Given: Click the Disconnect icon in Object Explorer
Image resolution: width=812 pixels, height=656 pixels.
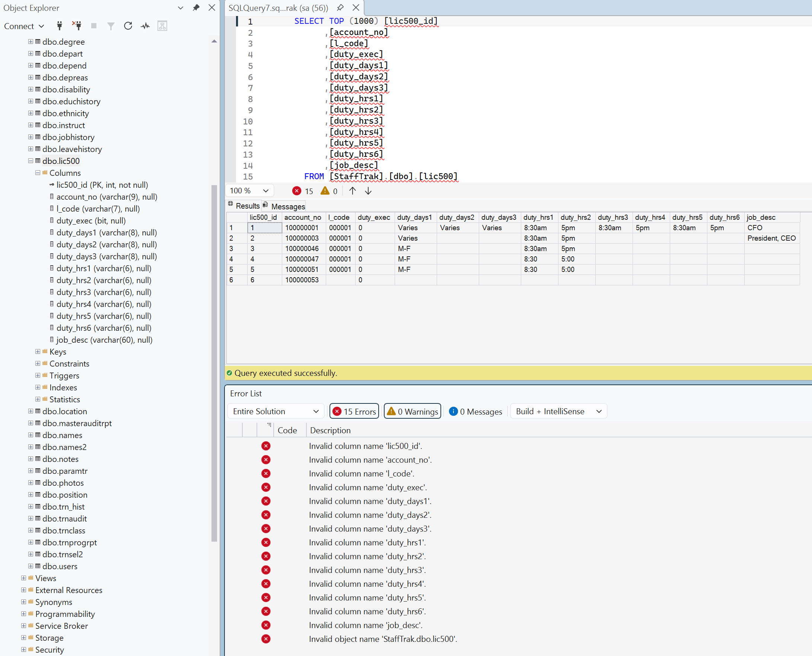Looking at the screenshot, I should point(77,26).
